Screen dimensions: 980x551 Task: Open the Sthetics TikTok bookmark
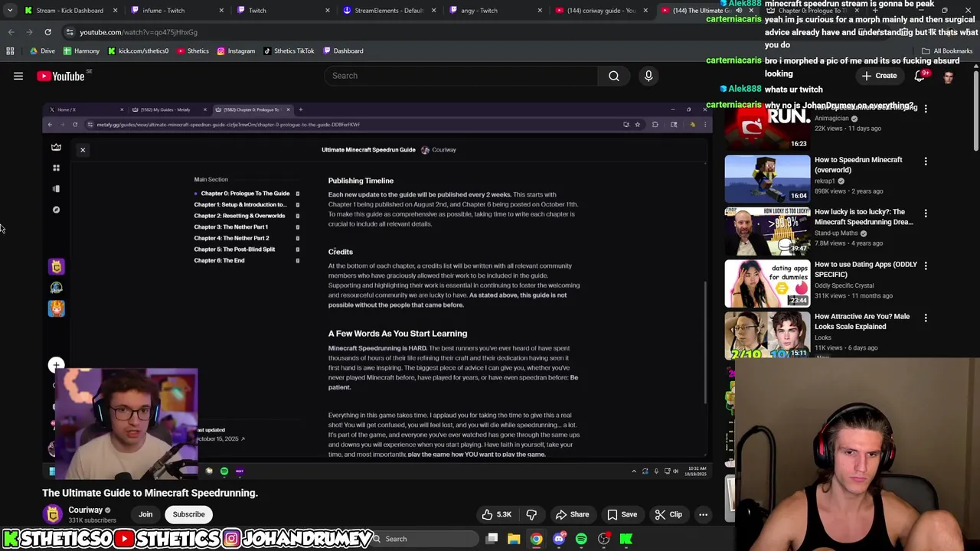tap(289, 51)
